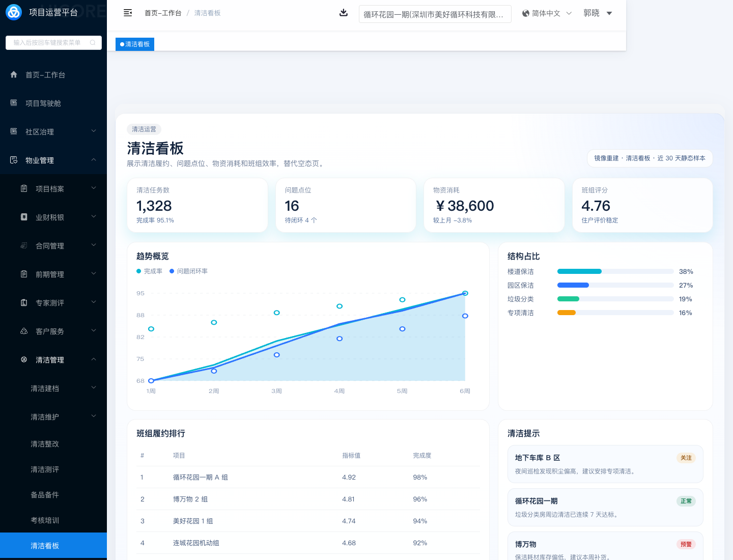Click the sidebar collapse hamburger icon
Image resolution: width=733 pixels, height=560 pixels.
(128, 13)
